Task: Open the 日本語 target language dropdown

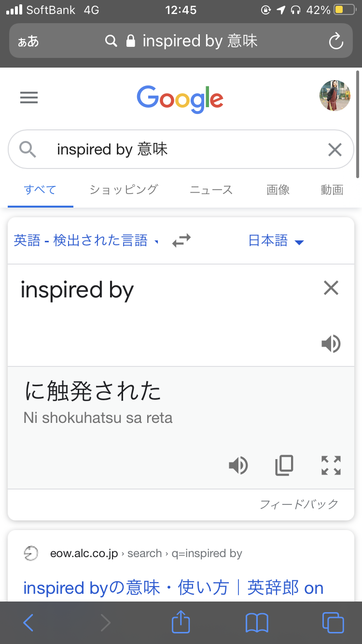Action: [x=276, y=240]
